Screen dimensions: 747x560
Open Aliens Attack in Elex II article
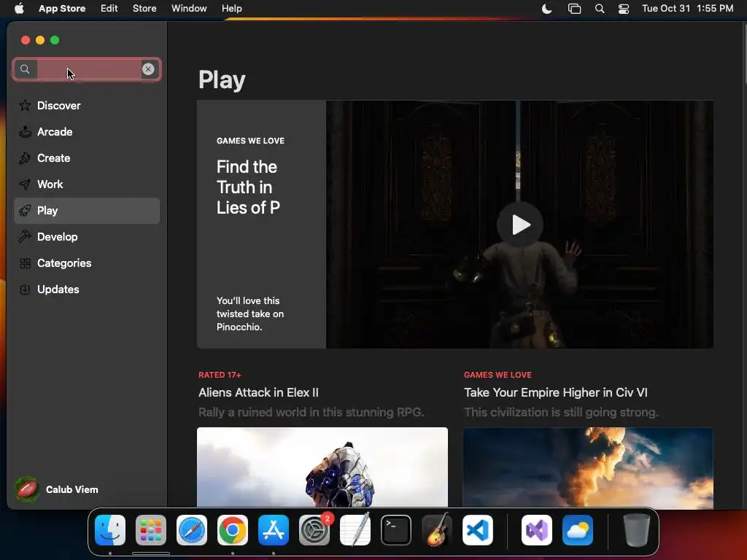[258, 392]
